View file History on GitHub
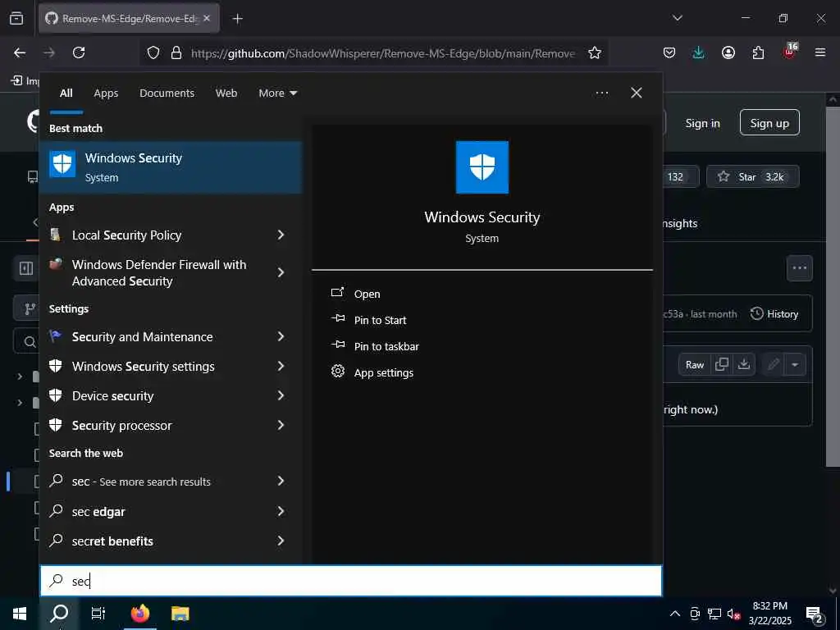 pos(774,314)
